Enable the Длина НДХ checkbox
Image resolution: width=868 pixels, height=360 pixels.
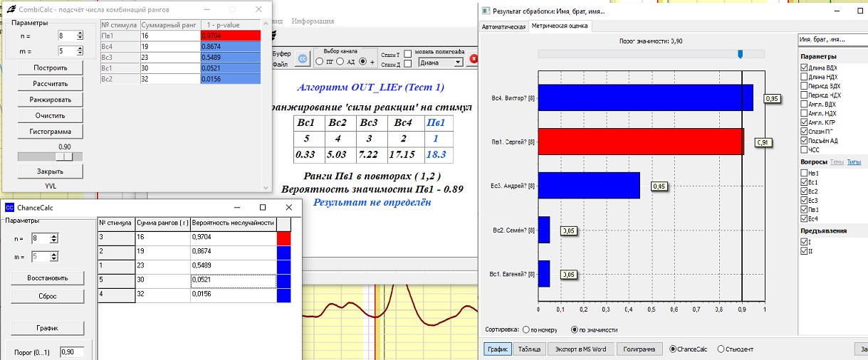click(805, 77)
